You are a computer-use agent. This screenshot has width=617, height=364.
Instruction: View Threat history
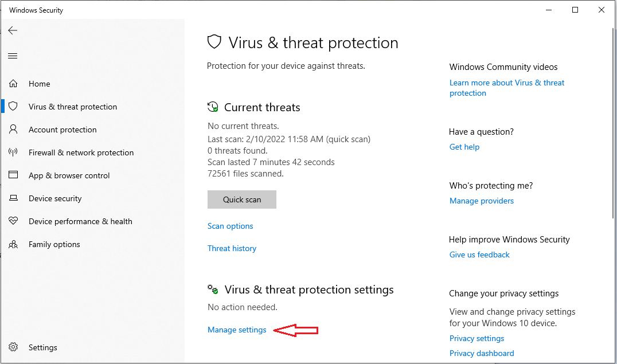(232, 248)
